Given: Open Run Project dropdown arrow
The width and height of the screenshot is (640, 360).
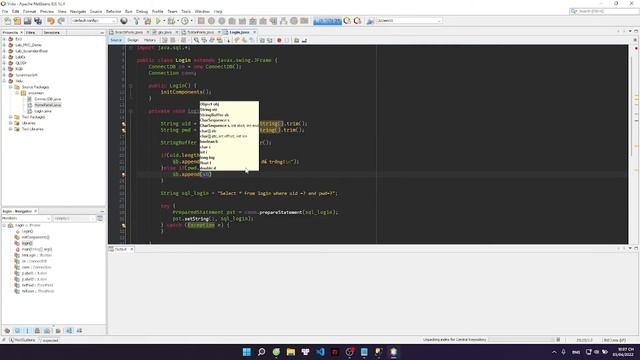Looking at the screenshot, I should pos(164,21).
